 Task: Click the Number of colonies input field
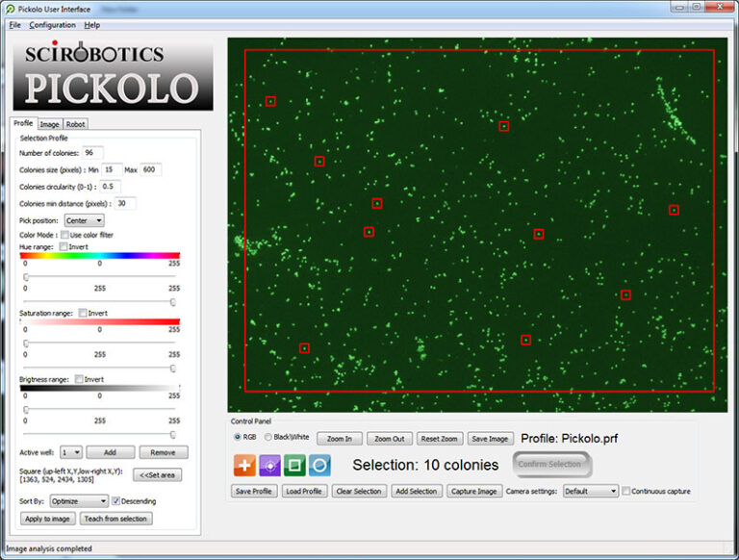92,153
